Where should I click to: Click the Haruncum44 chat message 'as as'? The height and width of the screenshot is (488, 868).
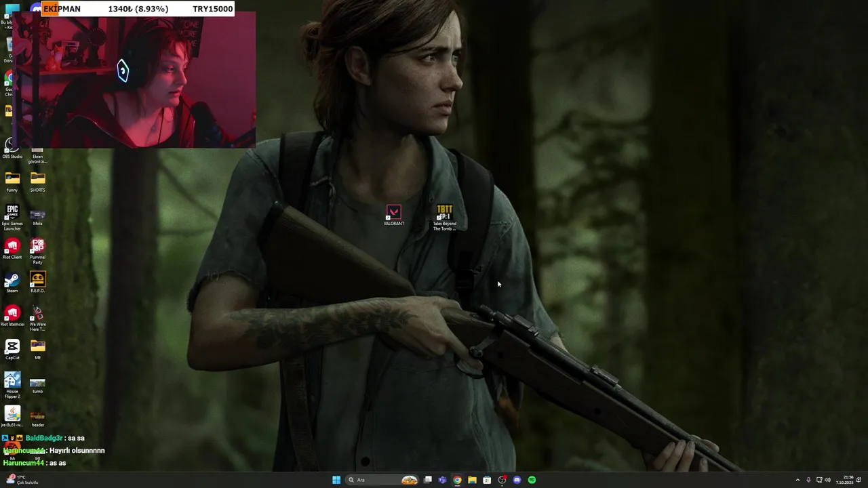coord(35,463)
